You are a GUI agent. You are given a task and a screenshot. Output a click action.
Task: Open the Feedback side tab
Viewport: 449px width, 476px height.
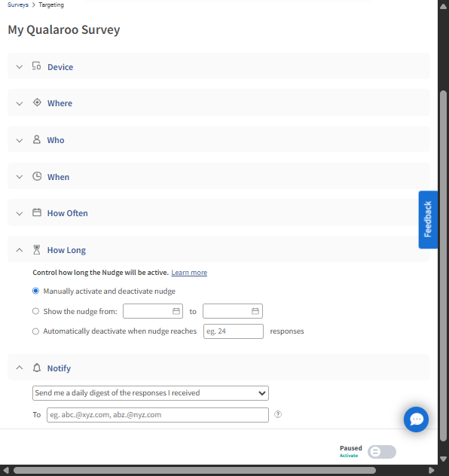click(428, 219)
